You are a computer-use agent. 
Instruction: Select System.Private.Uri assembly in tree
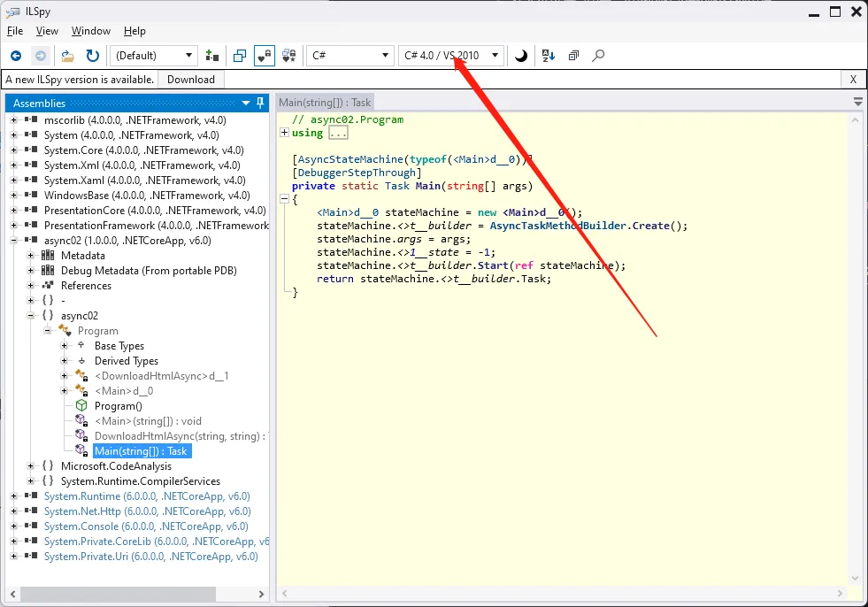151,556
